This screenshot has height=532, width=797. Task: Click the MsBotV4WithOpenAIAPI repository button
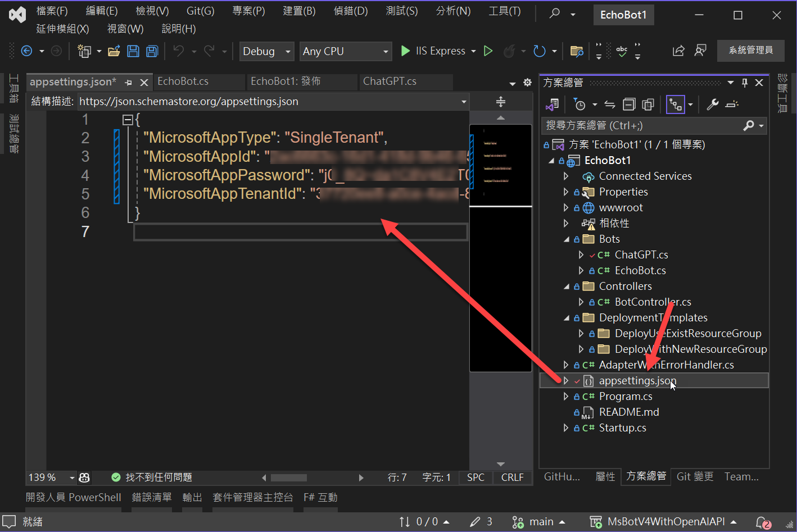[663, 522]
